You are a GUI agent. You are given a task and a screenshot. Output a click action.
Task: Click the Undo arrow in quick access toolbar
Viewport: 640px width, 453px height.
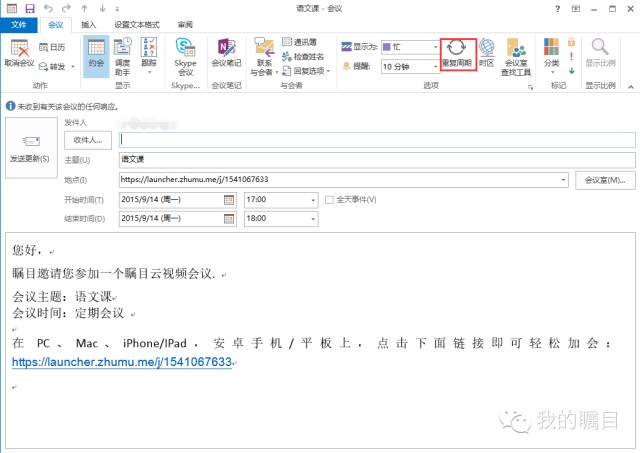pos(48,8)
